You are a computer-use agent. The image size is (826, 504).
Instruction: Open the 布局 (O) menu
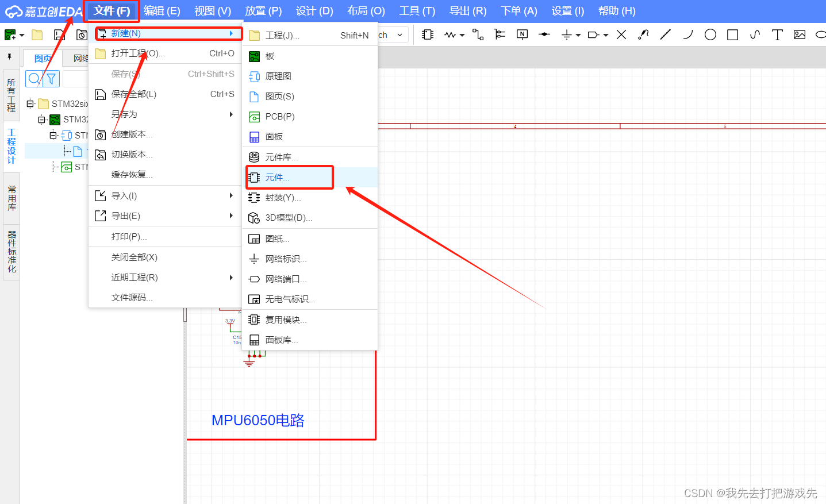point(366,11)
